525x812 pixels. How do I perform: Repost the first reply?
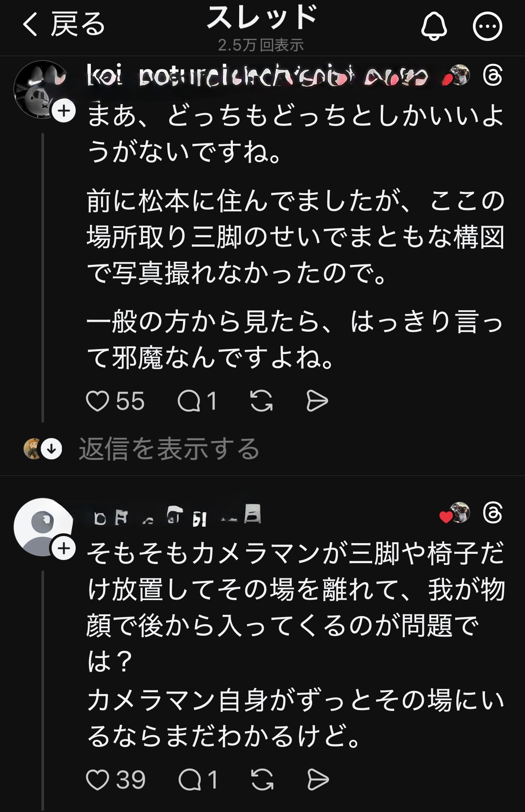(261, 401)
